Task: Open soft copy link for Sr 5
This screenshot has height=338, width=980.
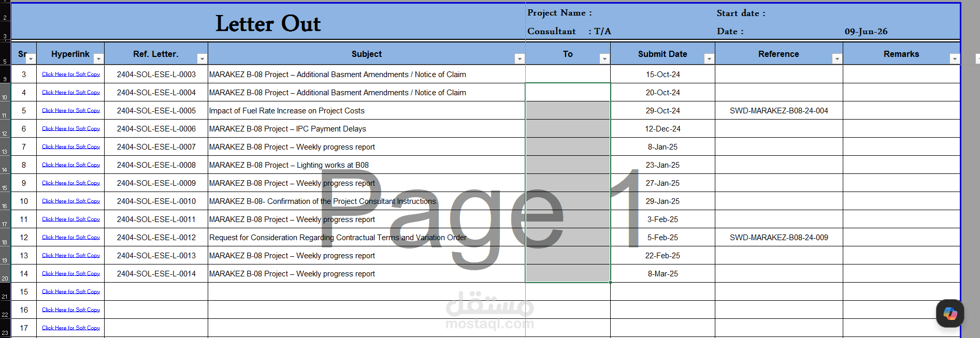Action: click(x=71, y=111)
